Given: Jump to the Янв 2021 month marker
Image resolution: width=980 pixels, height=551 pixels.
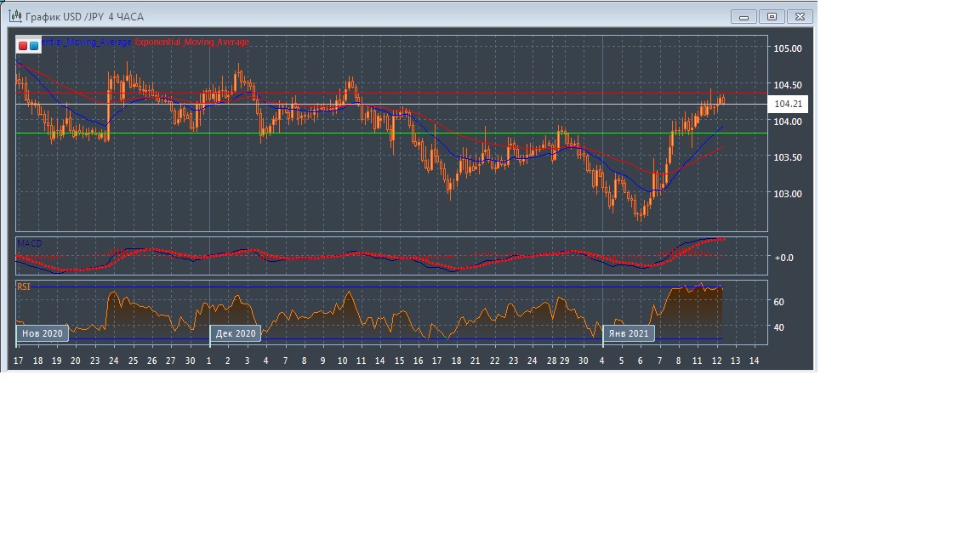Looking at the screenshot, I should (630, 333).
